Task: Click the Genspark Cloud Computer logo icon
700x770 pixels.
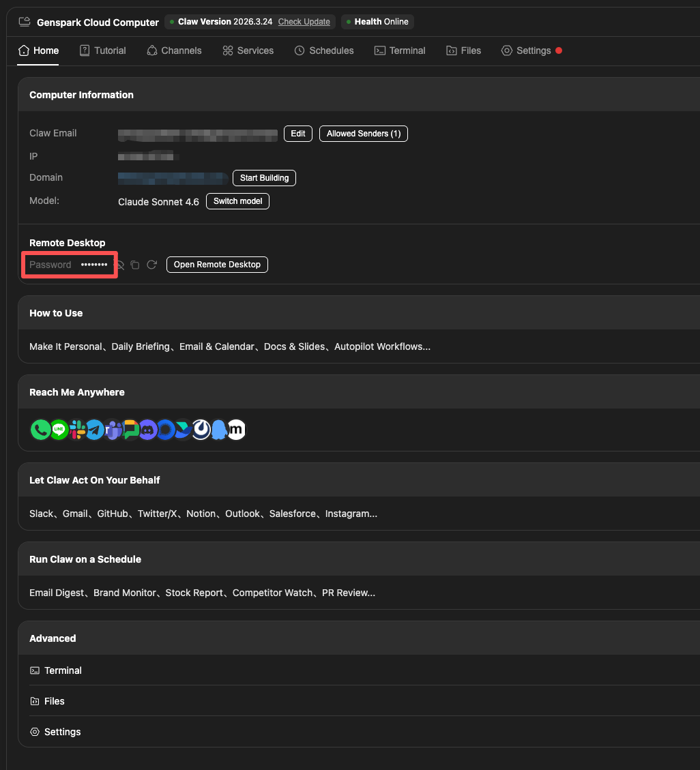Action: coord(25,22)
